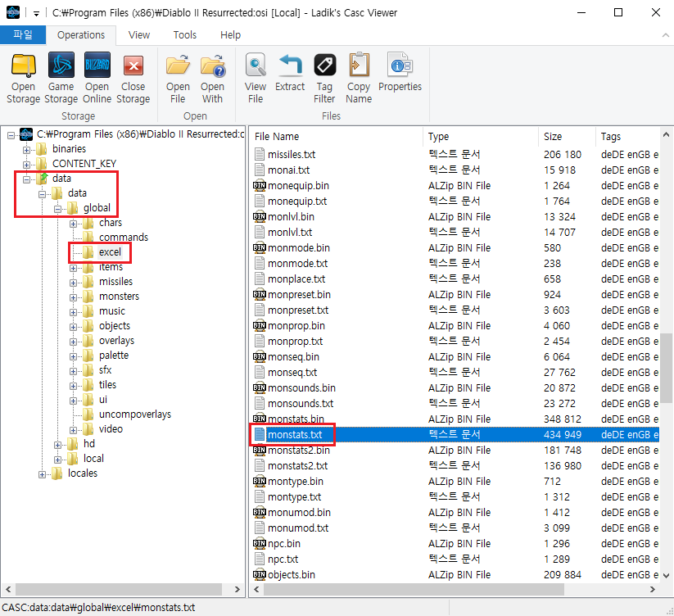This screenshot has width=674, height=616.
Task: Select the commands folder in tree
Action: [x=124, y=238]
